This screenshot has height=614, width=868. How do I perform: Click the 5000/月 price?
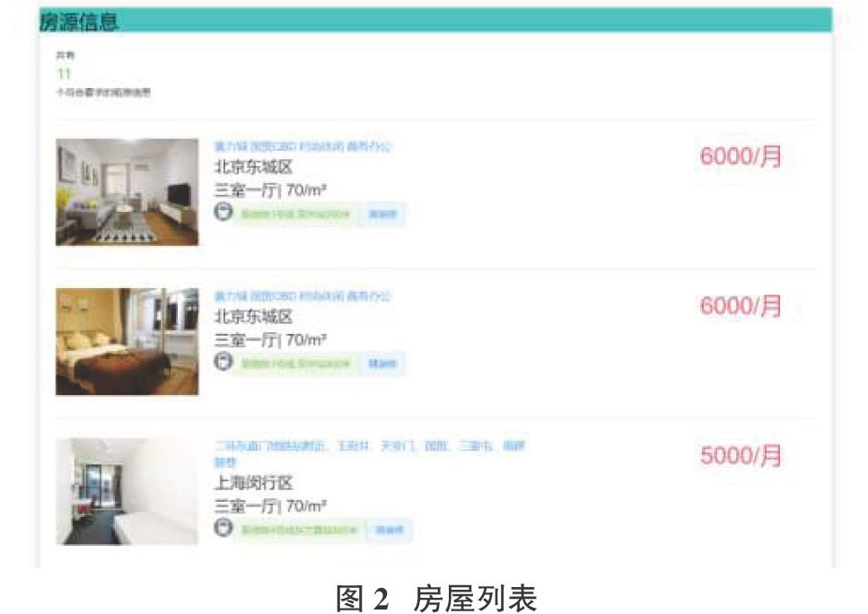click(741, 456)
